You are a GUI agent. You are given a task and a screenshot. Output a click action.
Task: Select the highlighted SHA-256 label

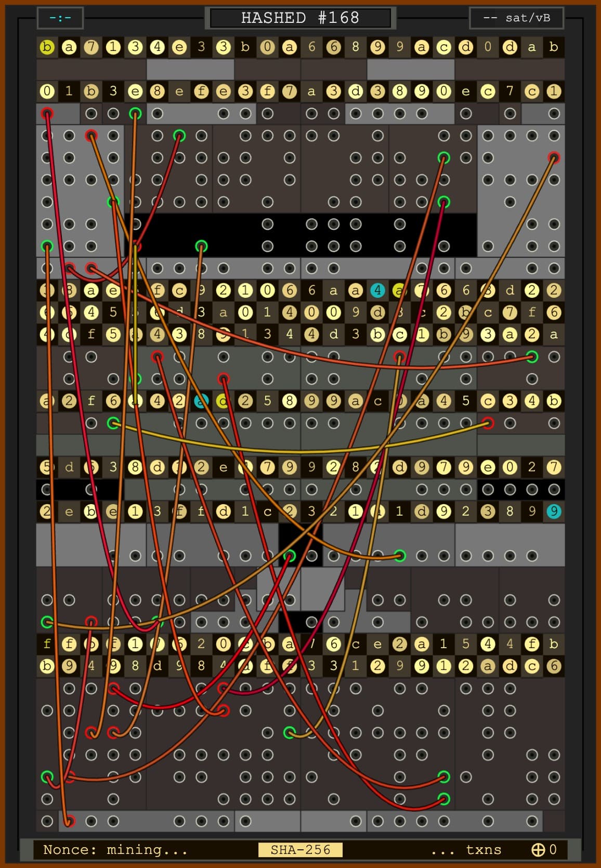point(300,849)
